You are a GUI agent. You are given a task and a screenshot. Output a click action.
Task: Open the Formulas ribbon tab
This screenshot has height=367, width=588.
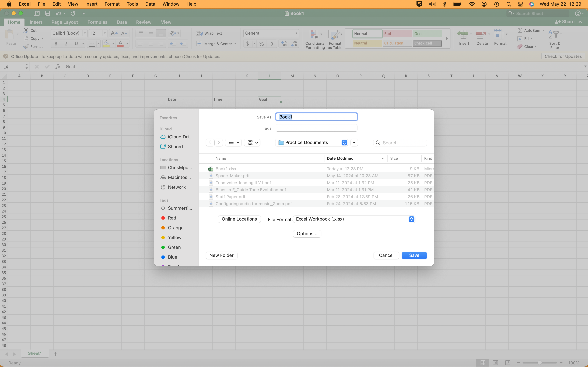pyautogui.click(x=97, y=22)
